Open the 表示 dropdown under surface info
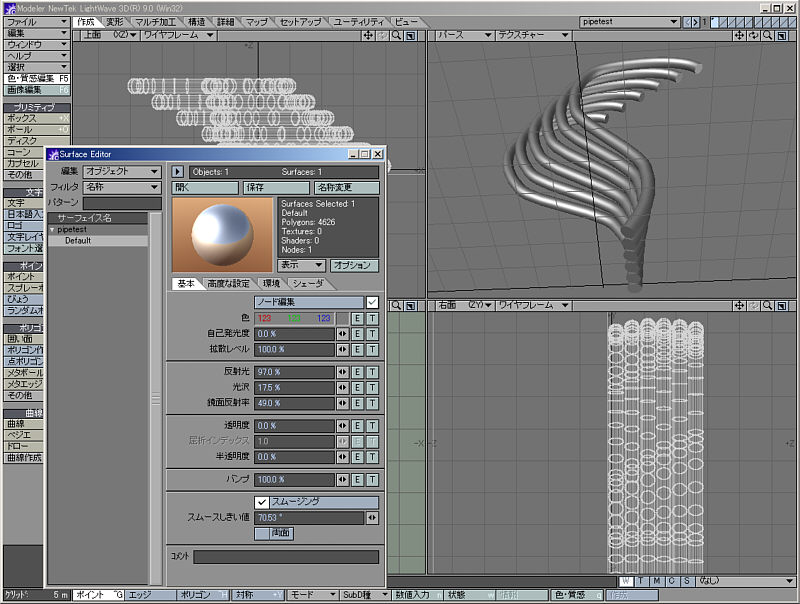 pyautogui.click(x=301, y=266)
